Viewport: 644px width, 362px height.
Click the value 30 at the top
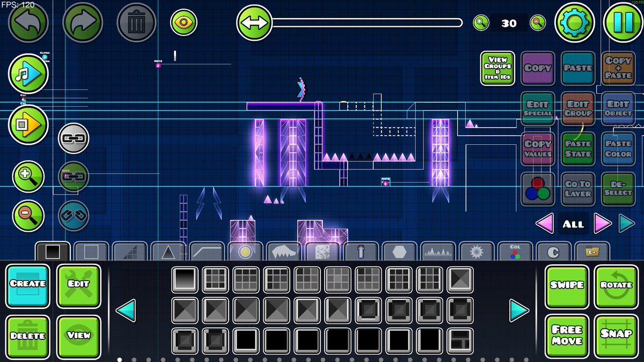coord(509,23)
